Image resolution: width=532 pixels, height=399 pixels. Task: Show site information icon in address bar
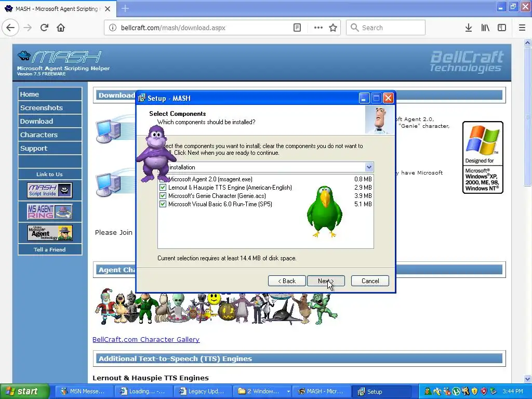(113, 28)
